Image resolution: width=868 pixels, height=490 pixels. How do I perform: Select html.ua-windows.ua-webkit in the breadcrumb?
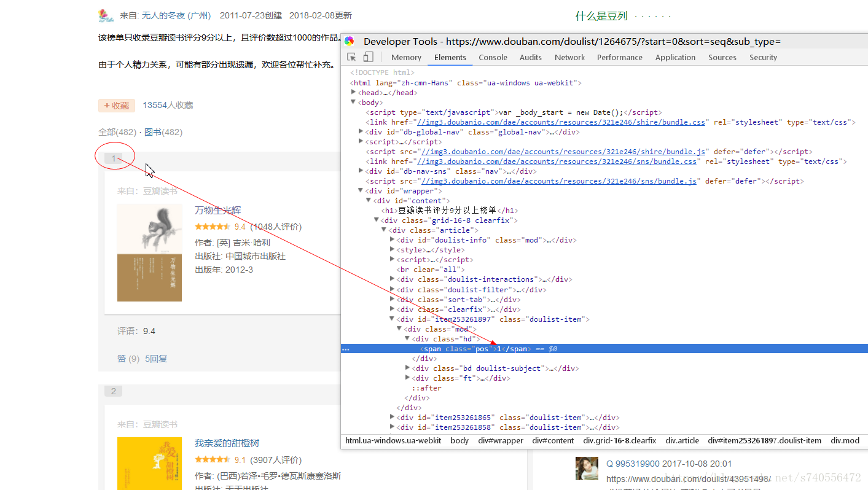(x=393, y=440)
